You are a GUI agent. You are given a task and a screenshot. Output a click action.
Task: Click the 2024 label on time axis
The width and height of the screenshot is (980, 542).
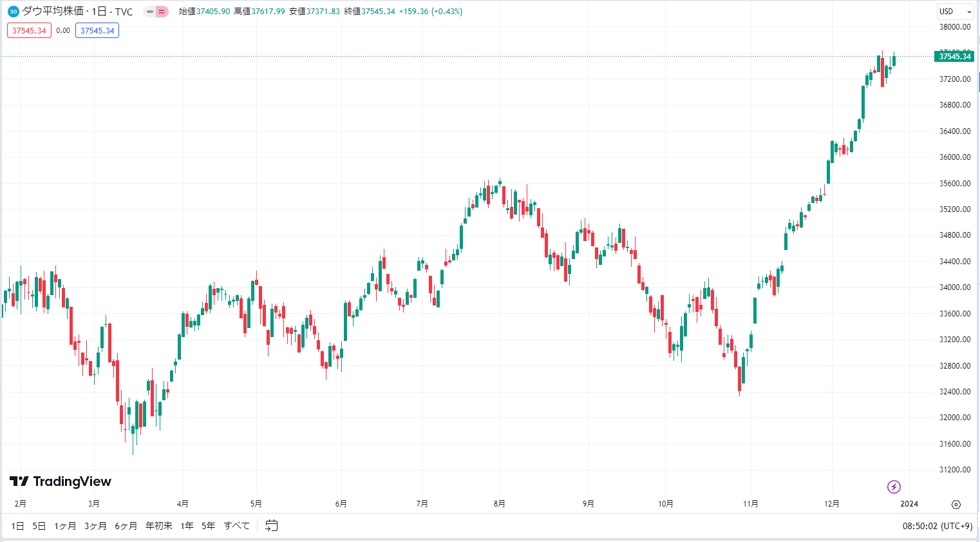pyautogui.click(x=909, y=504)
